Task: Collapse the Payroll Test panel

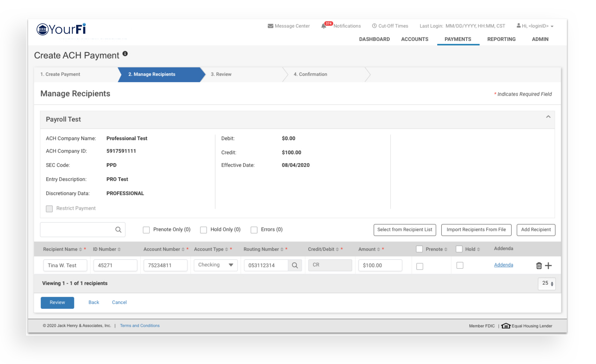Action: click(548, 117)
